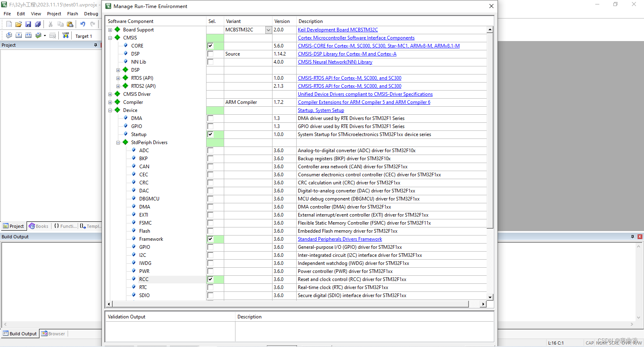Click the component list vertical scrollbar
This screenshot has height=347, width=644.
(x=490, y=130)
